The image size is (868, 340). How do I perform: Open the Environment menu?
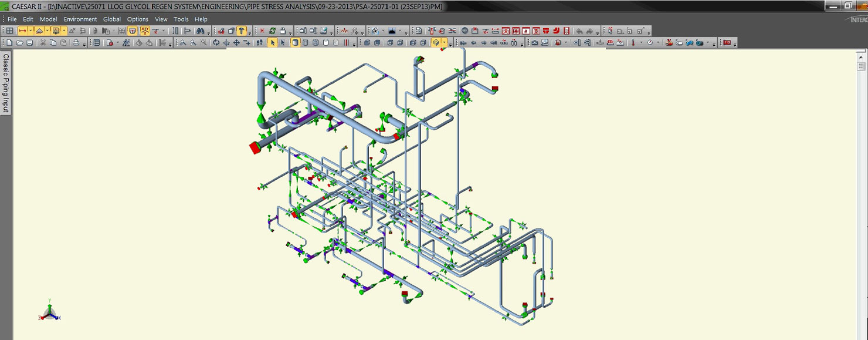80,19
